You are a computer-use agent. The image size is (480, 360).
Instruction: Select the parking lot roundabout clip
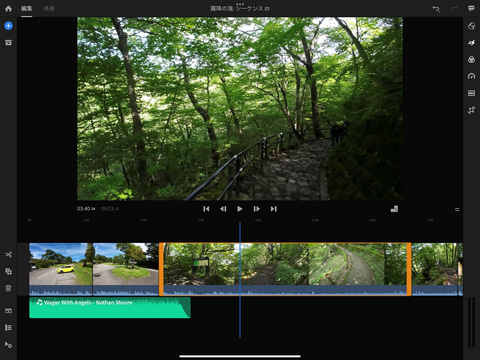point(126,269)
